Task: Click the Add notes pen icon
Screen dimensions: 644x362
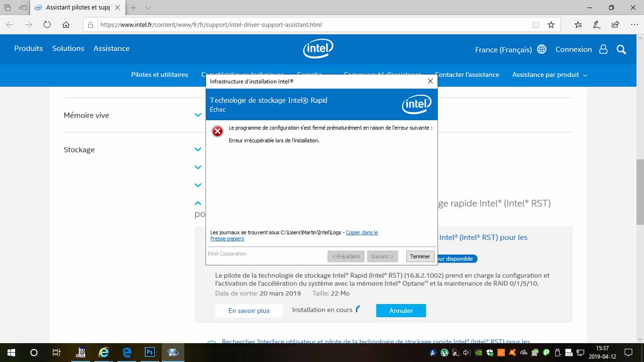Action: [597, 25]
